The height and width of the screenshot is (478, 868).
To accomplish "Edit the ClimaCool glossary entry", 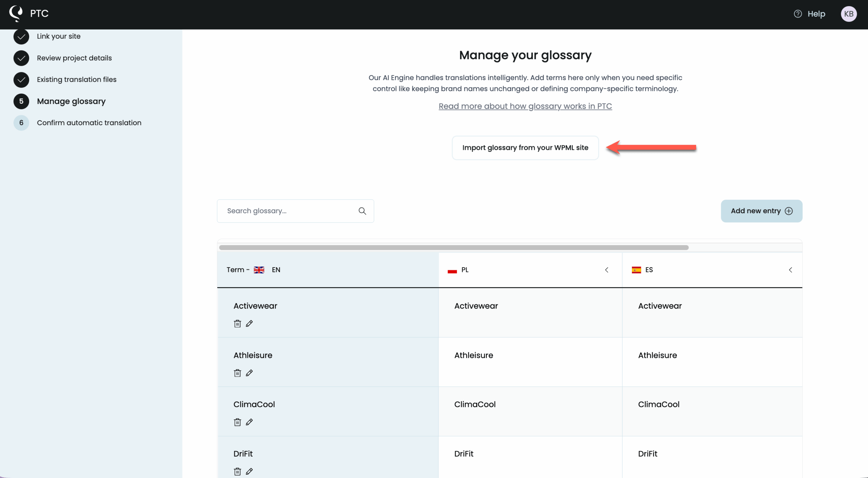I will [x=250, y=422].
